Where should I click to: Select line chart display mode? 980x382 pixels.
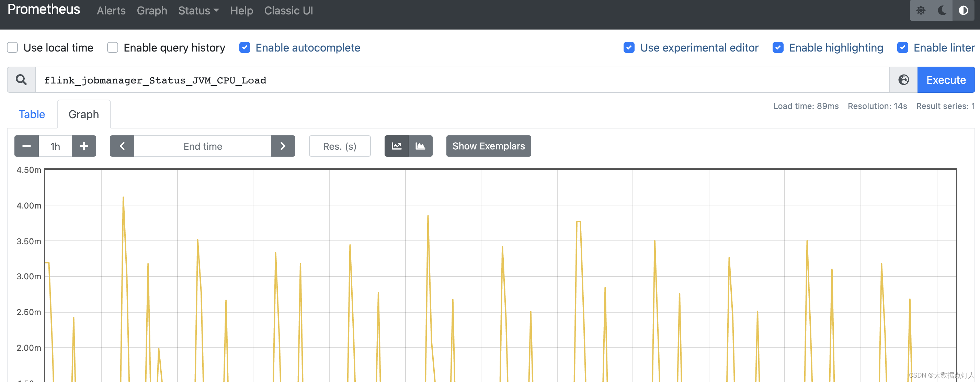click(x=396, y=146)
